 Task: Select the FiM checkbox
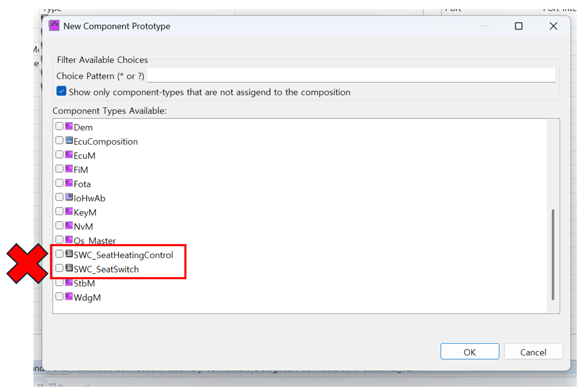click(x=59, y=169)
